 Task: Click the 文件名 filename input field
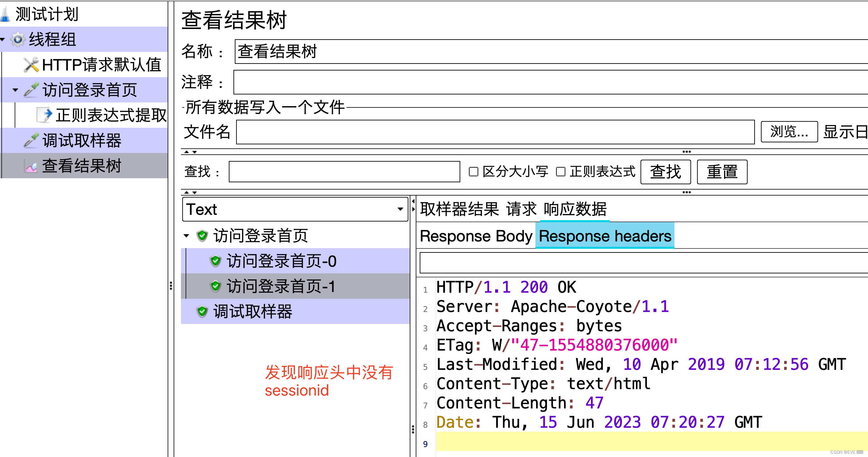pos(495,132)
